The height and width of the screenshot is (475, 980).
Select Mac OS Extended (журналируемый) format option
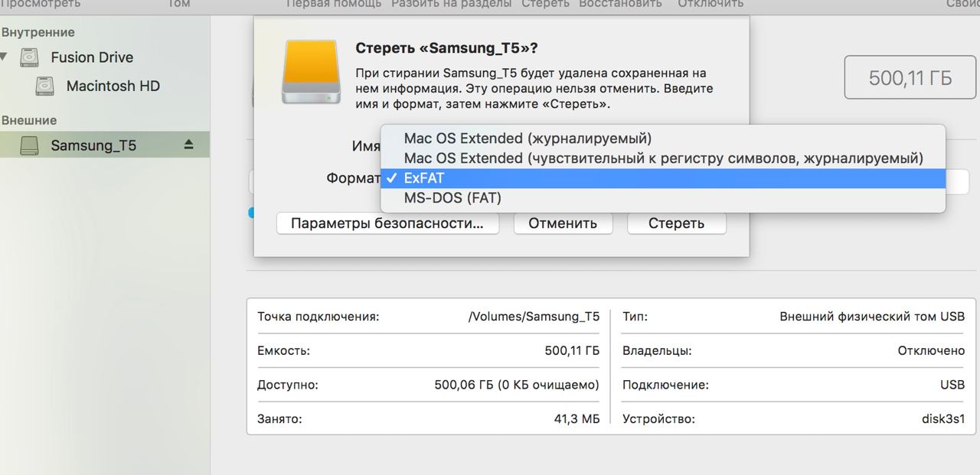tap(663, 138)
